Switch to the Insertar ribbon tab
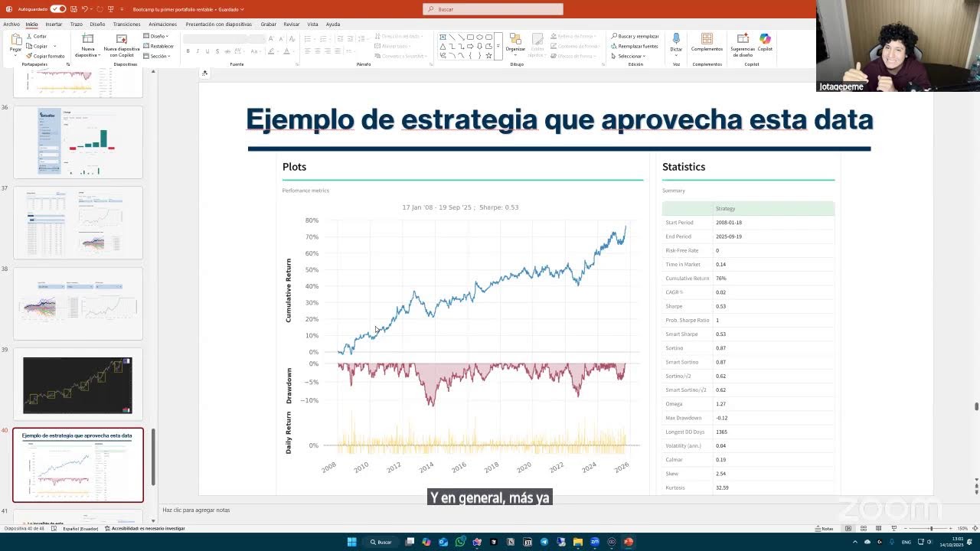 (x=54, y=24)
